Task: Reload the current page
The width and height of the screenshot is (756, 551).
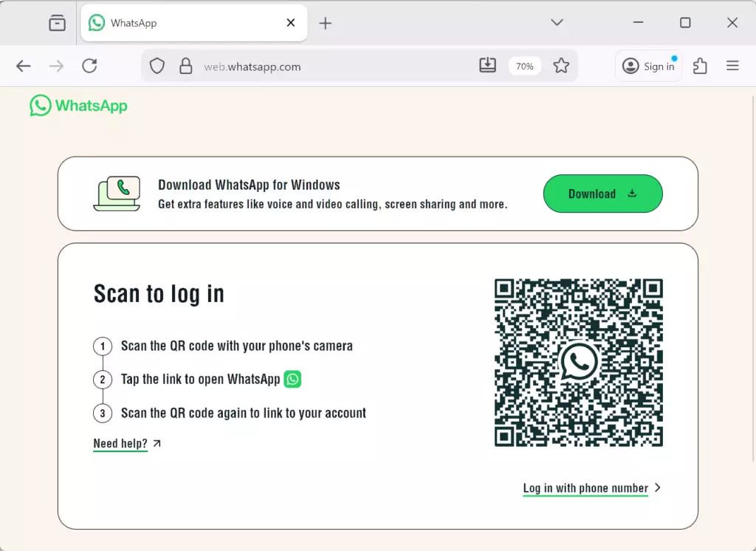Action: click(89, 66)
